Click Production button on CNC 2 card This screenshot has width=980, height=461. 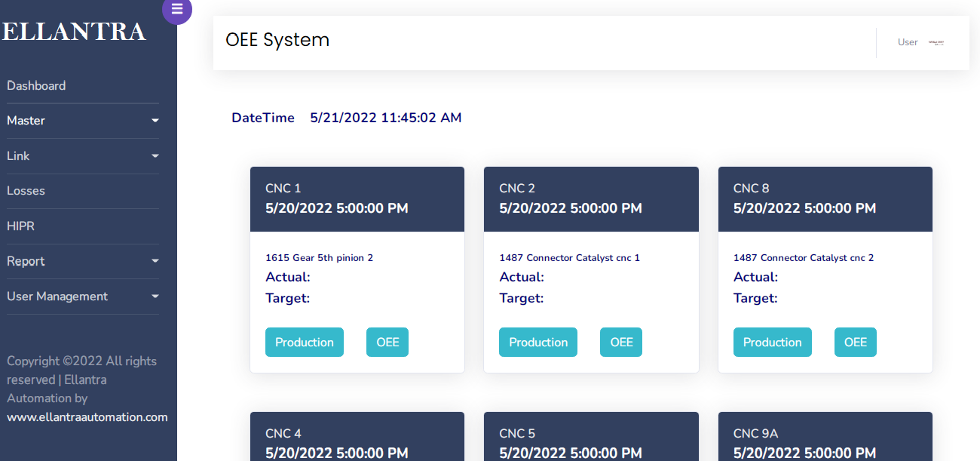pyautogui.click(x=538, y=343)
